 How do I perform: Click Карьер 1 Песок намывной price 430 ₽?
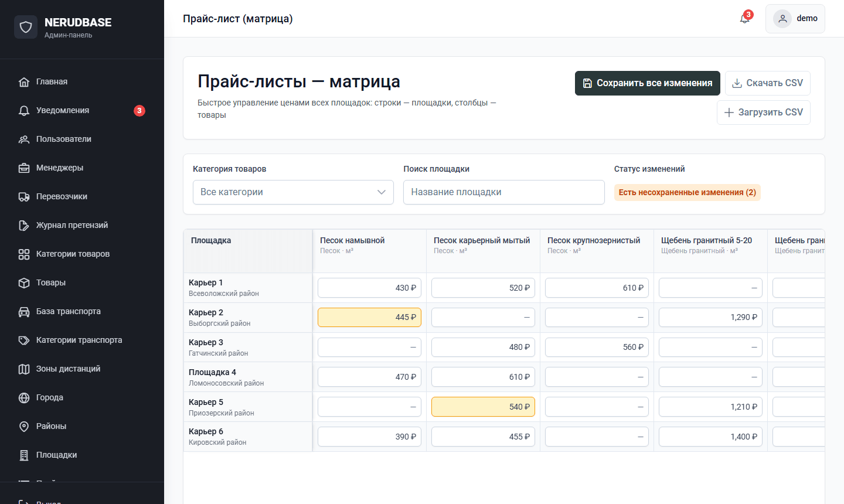369,288
